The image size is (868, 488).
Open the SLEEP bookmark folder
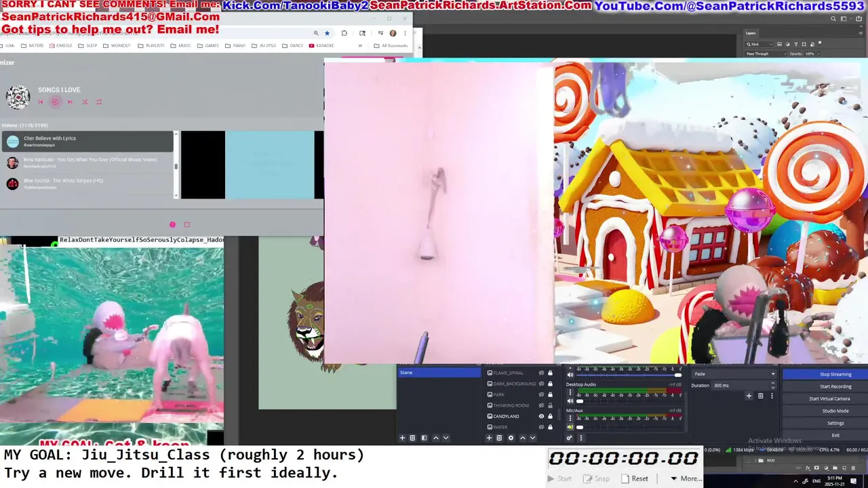pyautogui.click(x=87, y=45)
